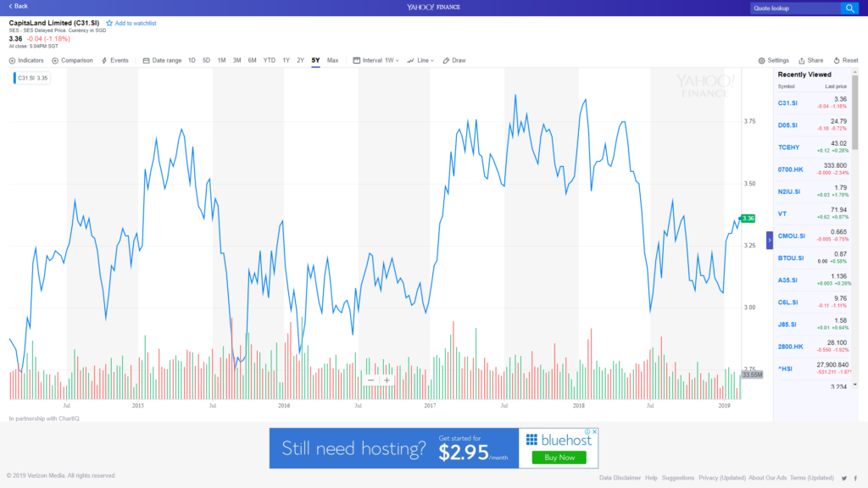The width and height of the screenshot is (868, 488).
Task: Click the blue search magnifier button
Action: point(849,8)
